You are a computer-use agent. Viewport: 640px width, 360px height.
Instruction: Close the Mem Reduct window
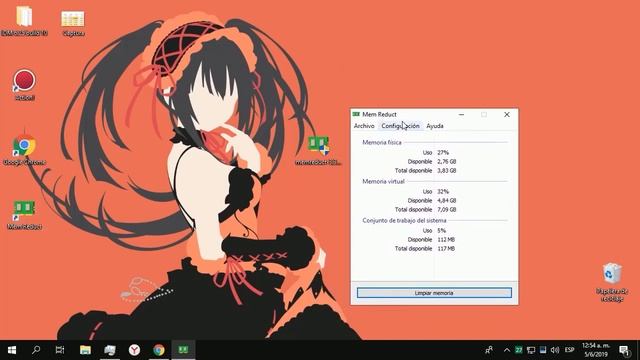tap(507, 115)
